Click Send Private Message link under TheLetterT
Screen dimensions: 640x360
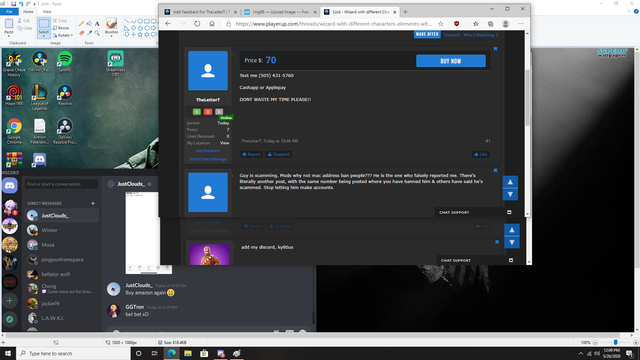[x=208, y=159]
